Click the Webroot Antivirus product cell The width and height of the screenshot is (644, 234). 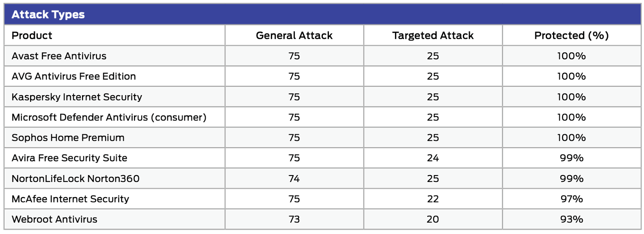55,219
